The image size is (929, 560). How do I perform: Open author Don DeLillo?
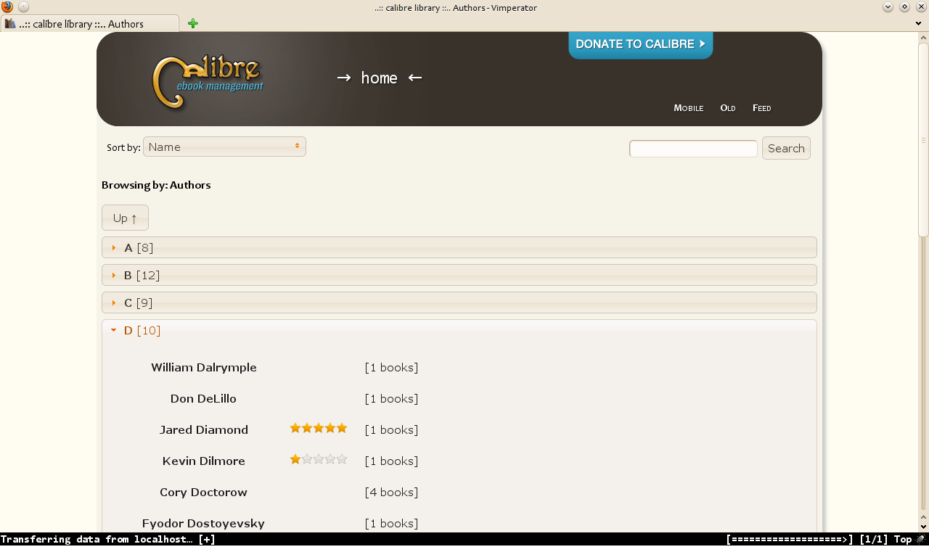pyautogui.click(x=203, y=398)
